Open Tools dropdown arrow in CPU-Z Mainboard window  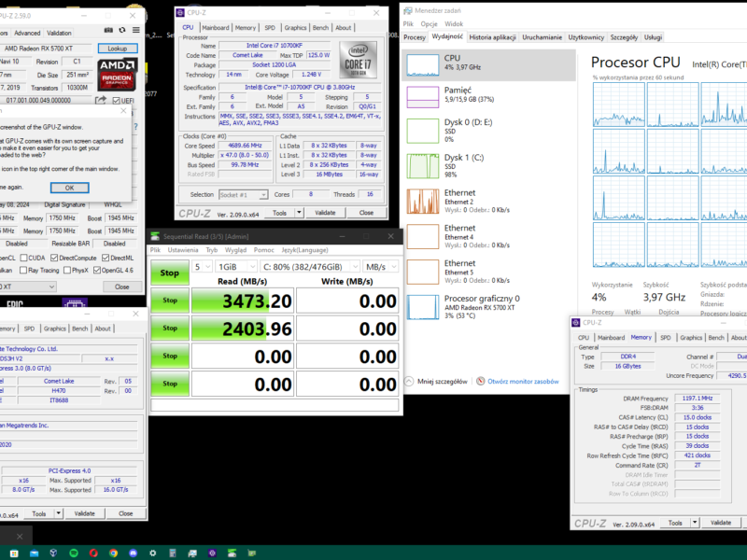pos(59,513)
